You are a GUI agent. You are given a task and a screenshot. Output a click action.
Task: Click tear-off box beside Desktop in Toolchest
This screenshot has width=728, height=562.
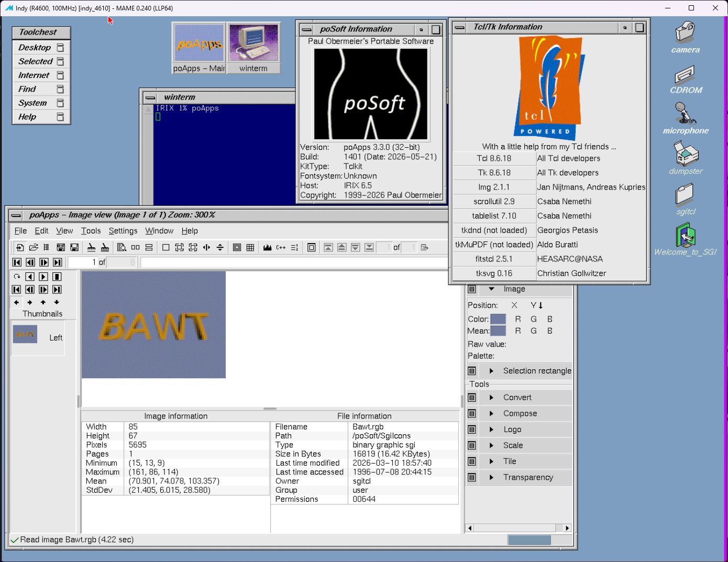click(x=60, y=48)
